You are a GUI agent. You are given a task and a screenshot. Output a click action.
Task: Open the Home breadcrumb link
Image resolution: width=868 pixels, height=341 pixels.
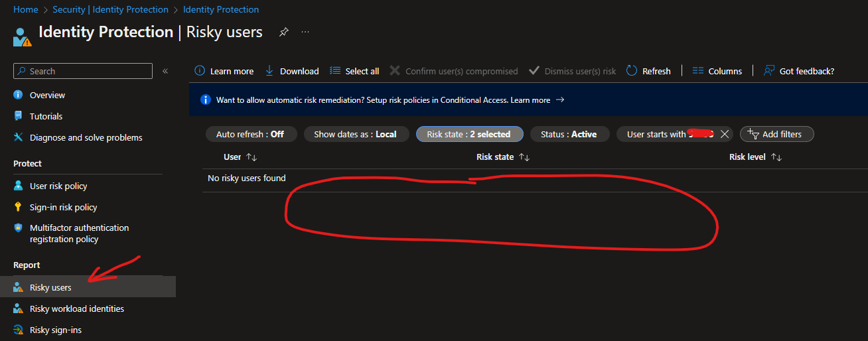[25, 9]
